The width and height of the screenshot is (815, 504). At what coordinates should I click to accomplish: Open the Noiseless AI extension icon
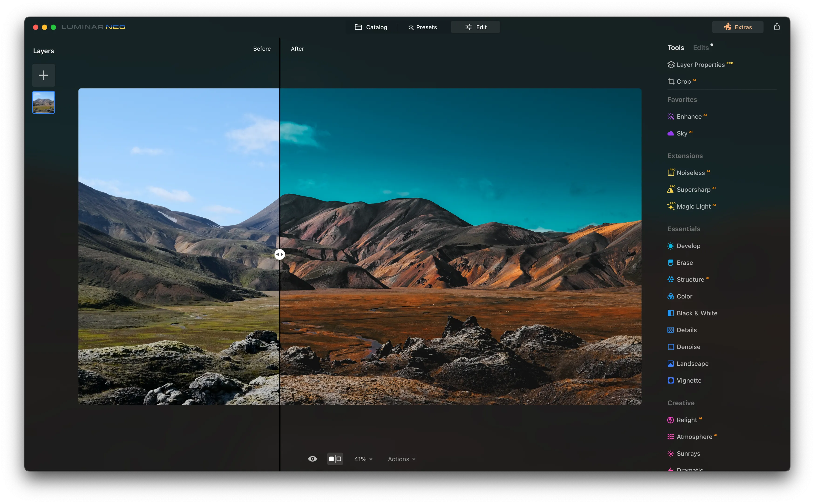point(671,172)
